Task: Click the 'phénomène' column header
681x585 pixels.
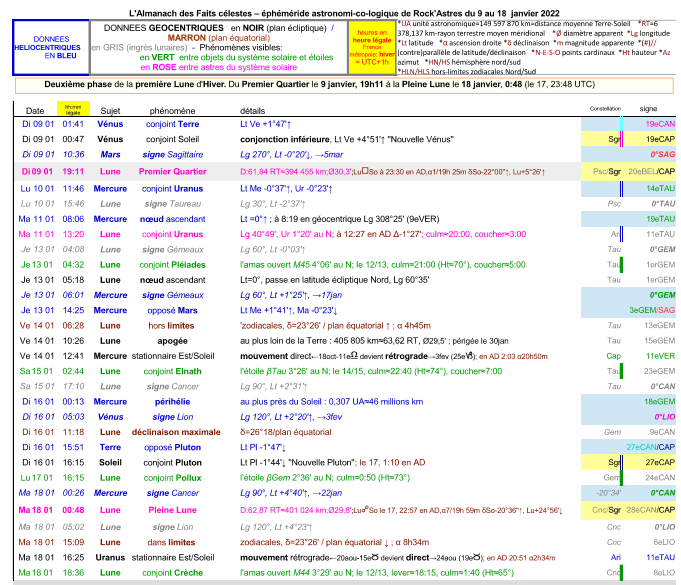Action: (x=173, y=109)
